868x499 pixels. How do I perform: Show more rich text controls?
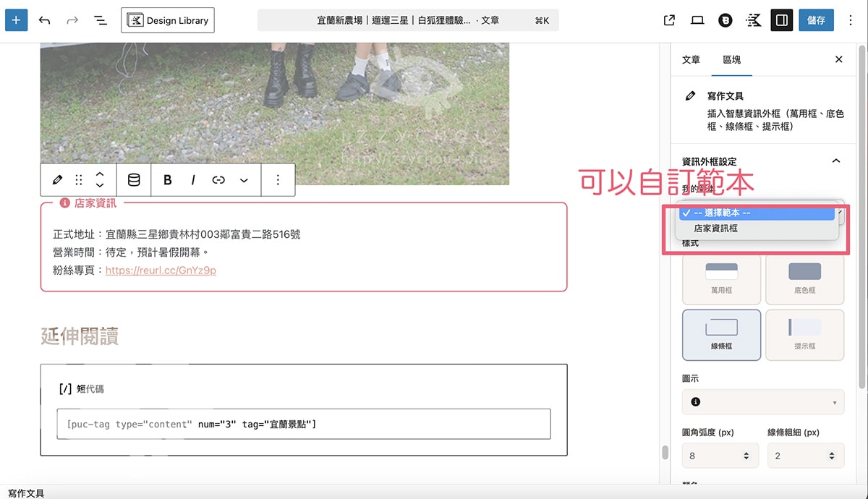pos(244,180)
